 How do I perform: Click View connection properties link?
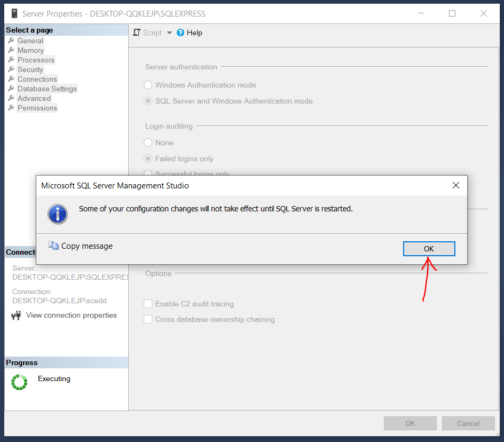[72, 315]
